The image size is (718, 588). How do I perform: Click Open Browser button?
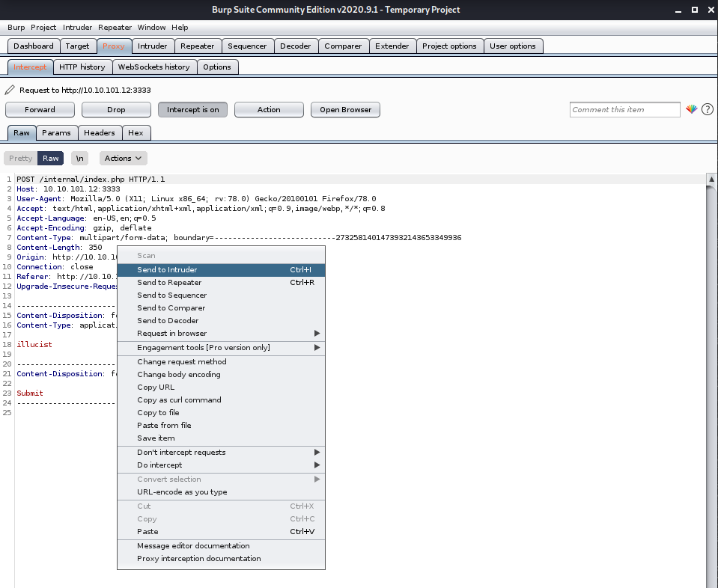tap(345, 110)
